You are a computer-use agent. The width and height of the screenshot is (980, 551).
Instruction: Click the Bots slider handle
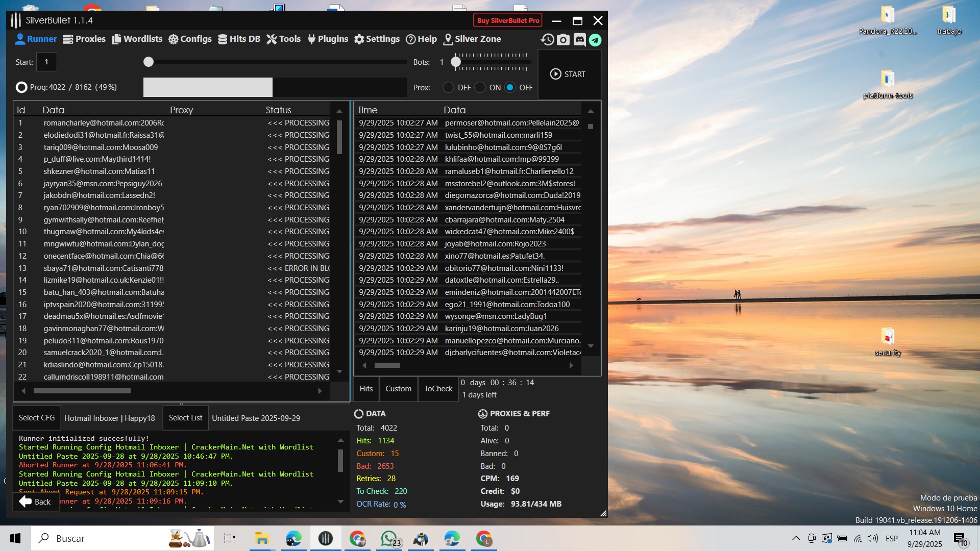coord(456,62)
